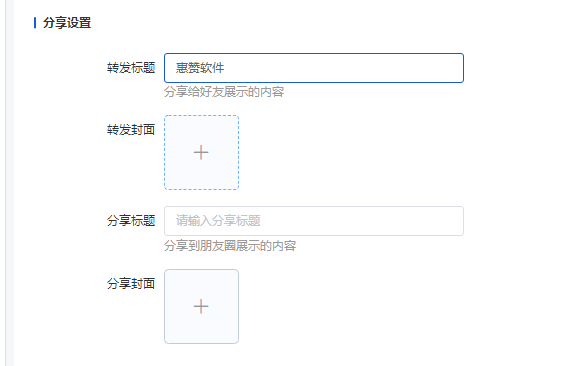Select the 转发标题 field label
The width and height of the screenshot is (566, 366).
131,68
